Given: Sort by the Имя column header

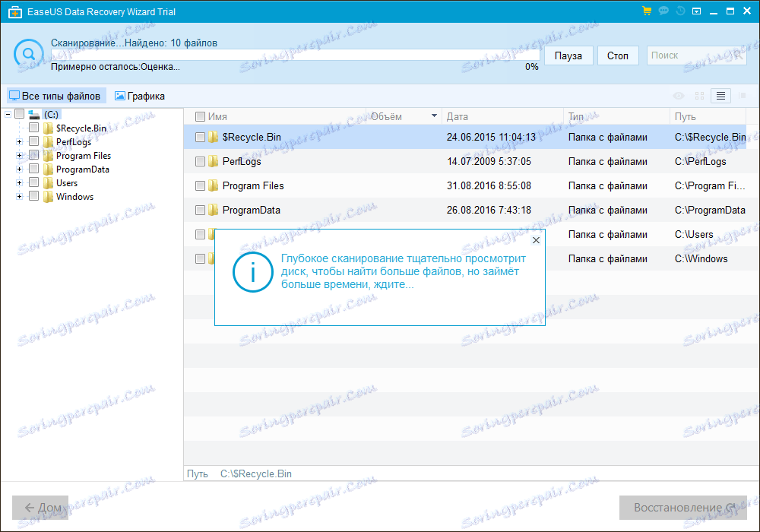Looking at the screenshot, I should (217, 117).
